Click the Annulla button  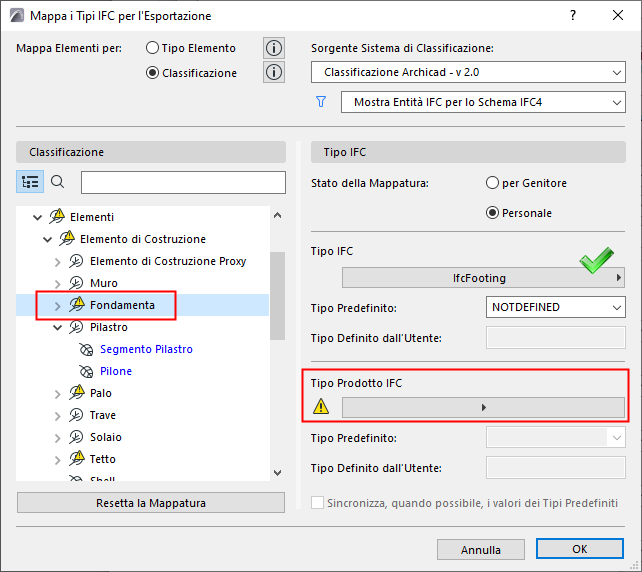[x=481, y=549]
